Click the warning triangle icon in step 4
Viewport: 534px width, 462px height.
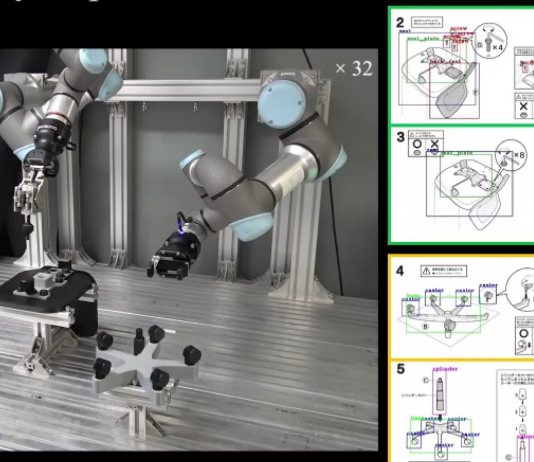tap(426, 271)
